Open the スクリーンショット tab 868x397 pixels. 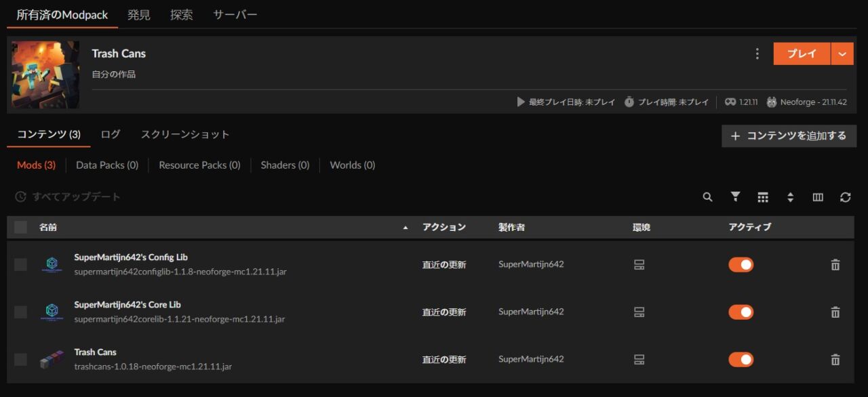(185, 134)
